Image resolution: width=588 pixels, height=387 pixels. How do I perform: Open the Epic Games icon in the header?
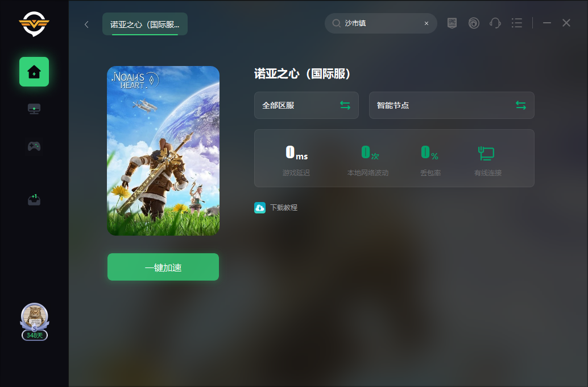point(452,23)
